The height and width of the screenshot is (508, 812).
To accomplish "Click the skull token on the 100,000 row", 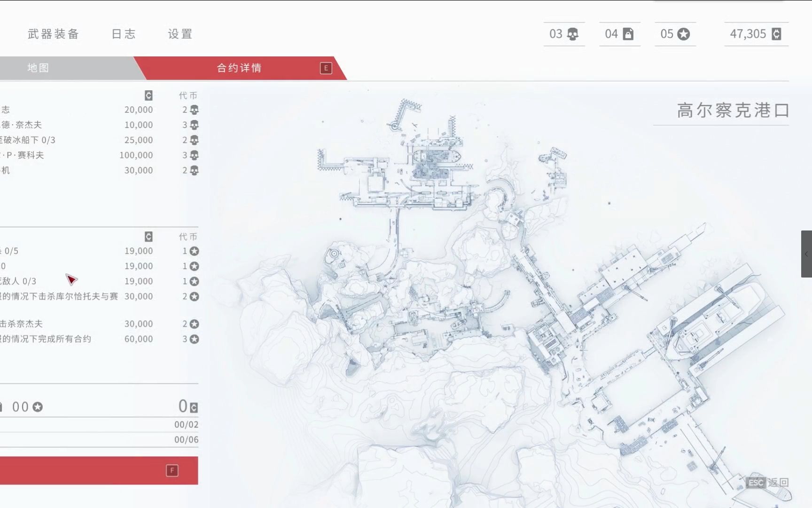I will (194, 155).
